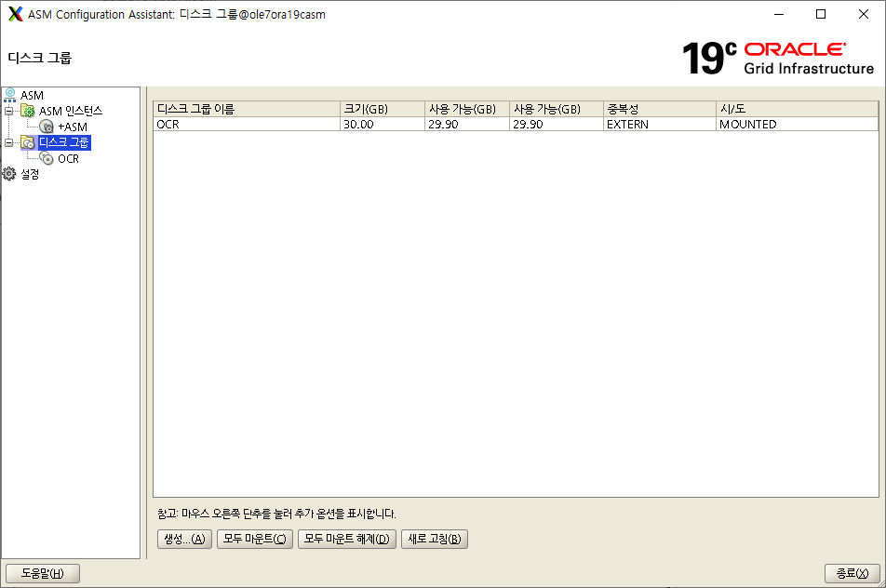This screenshot has height=588, width=886.
Task: Sort by 중복성 column header
Action: 660,109
